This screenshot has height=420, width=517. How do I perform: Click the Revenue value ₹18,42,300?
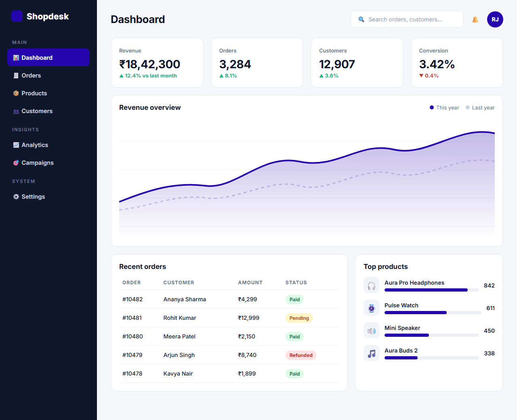[149, 64]
